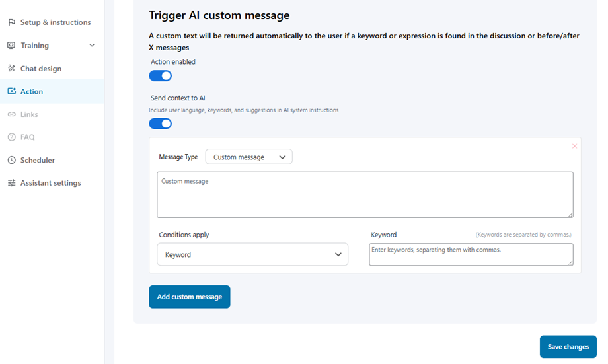Click the Chat design brush icon
The height and width of the screenshot is (364, 608).
pyautogui.click(x=11, y=69)
